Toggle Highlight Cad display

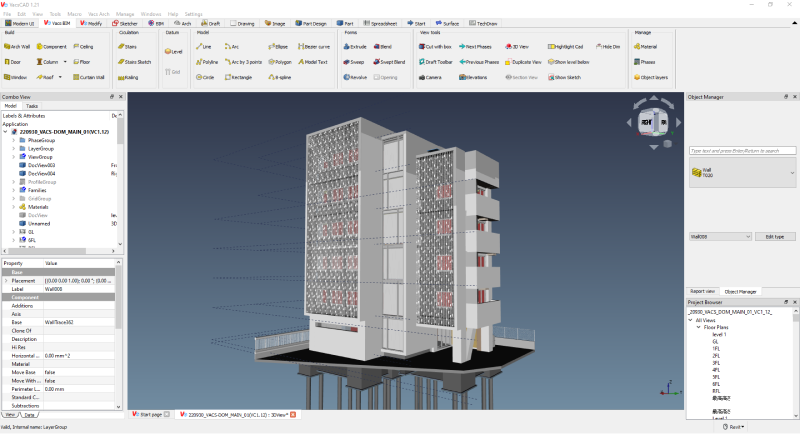565,46
